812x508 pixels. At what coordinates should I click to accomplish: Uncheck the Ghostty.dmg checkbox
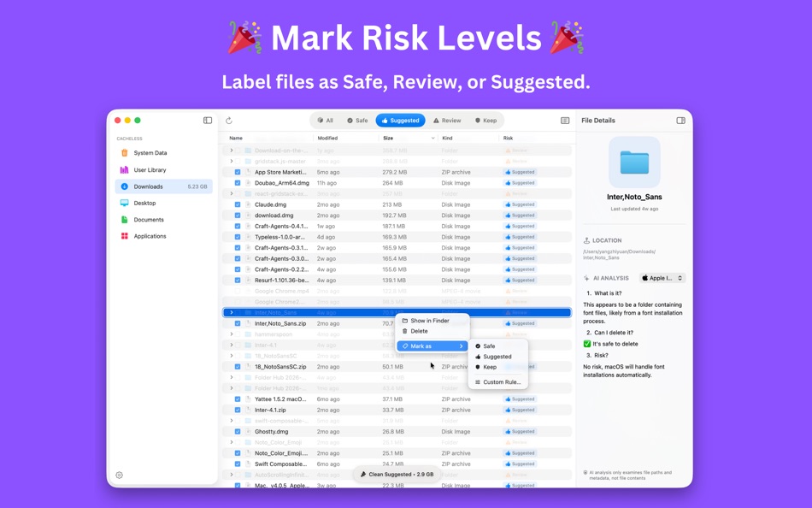click(238, 432)
